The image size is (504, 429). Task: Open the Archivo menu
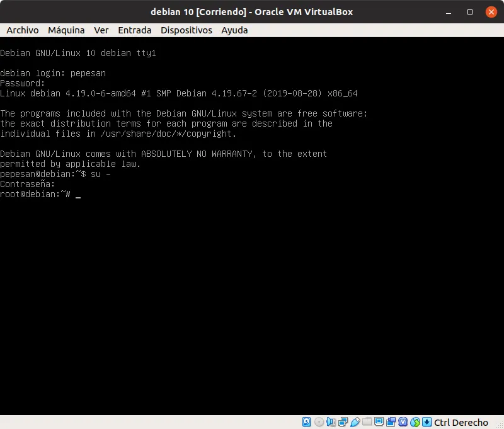pyautogui.click(x=23, y=30)
